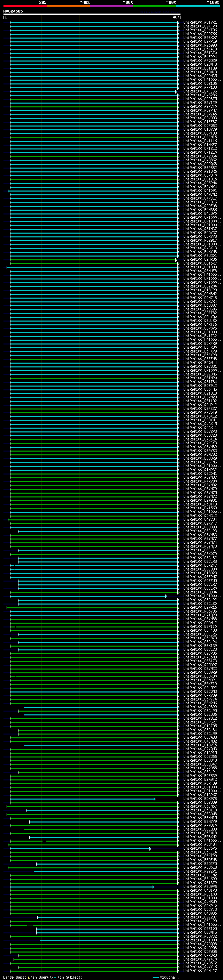
Task: Click the arrowhead ending the UniRef100_B4FJS6 alignment
Action: (177, 91)
